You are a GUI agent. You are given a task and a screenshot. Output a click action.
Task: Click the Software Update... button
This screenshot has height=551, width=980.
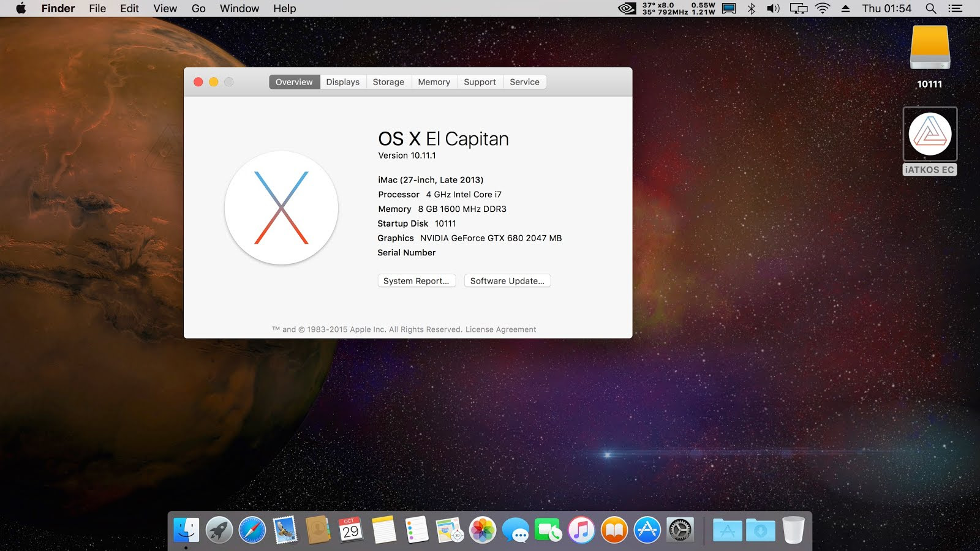tap(507, 281)
